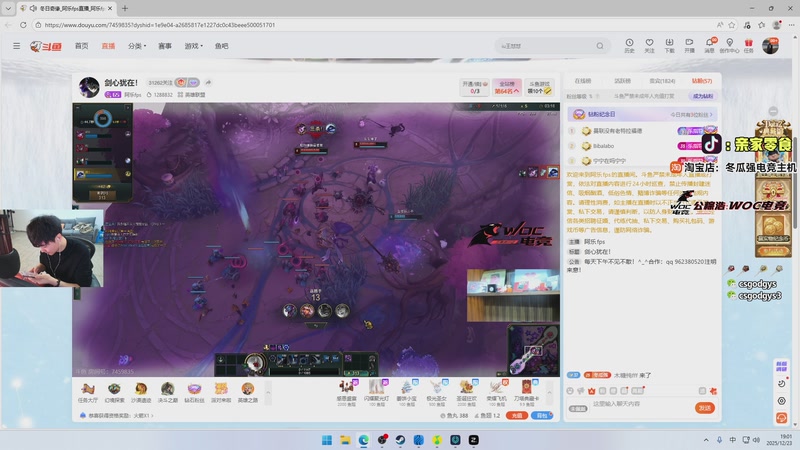The height and width of the screenshot is (450, 800).
Task: Focus the chat message input field
Action: point(640,404)
